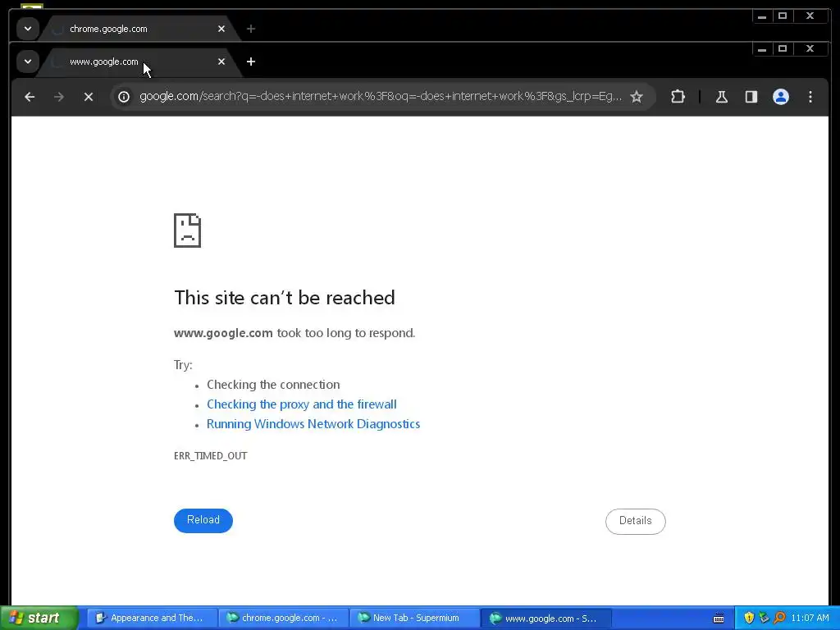Go back to the previous page
The height and width of the screenshot is (630, 840).
click(30, 97)
